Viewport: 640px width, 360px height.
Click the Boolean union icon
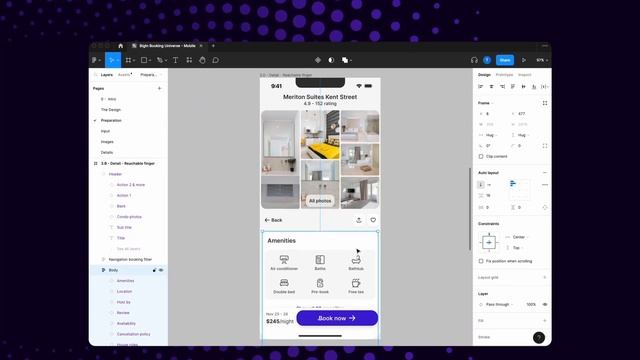[x=345, y=60]
